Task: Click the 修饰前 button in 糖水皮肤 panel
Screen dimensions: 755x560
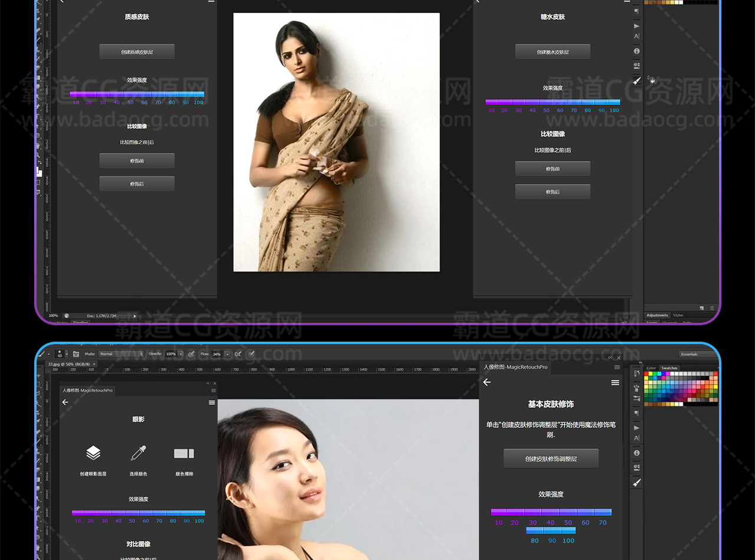Action: [x=553, y=169]
